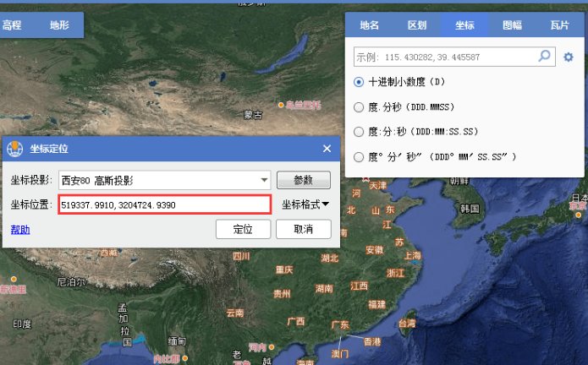Click the 参数 button
Viewport: 588px width, 365px height.
pyautogui.click(x=304, y=180)
